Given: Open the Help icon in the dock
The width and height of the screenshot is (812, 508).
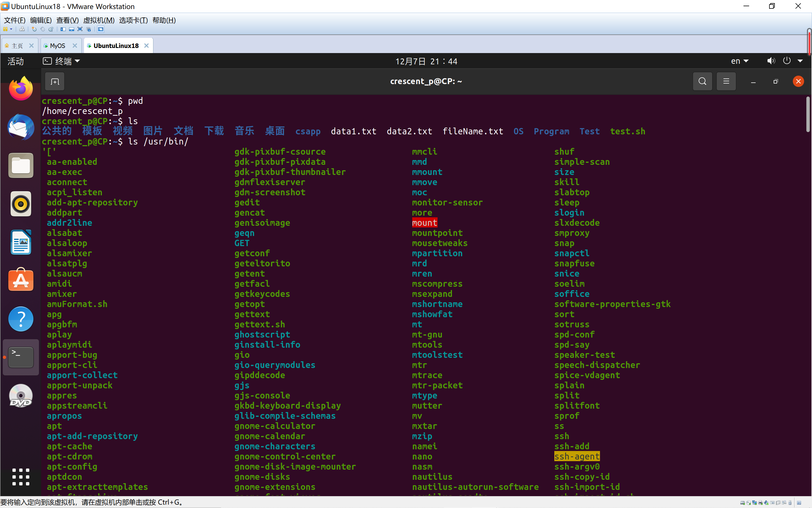Looking at the screenshot, I should point(21,319).
